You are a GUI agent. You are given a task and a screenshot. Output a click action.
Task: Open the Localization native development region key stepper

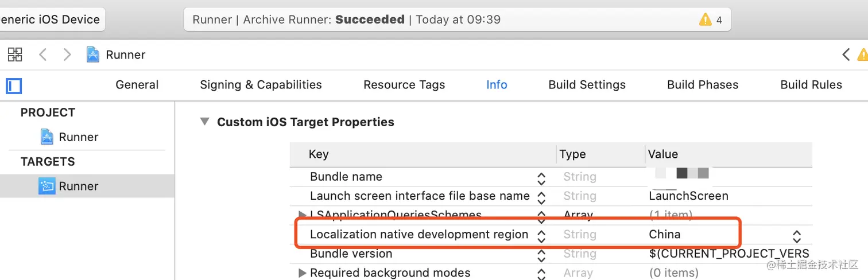pos(541,236)
